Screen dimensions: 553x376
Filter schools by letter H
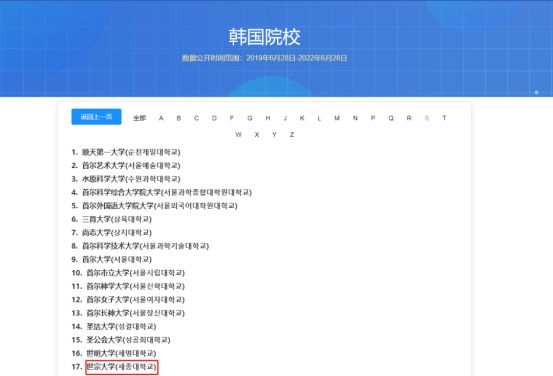(x=268, y=118)
